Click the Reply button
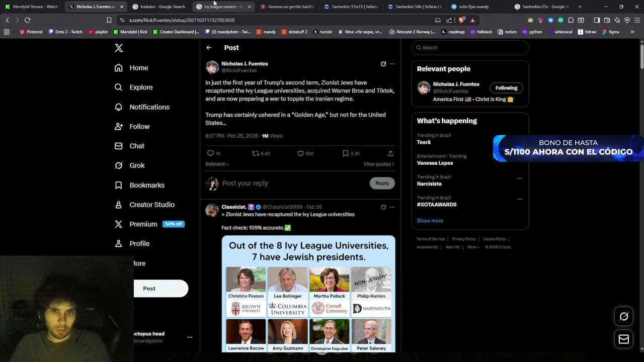This screenshot has height=362, width=644. (x=382, y=184)
